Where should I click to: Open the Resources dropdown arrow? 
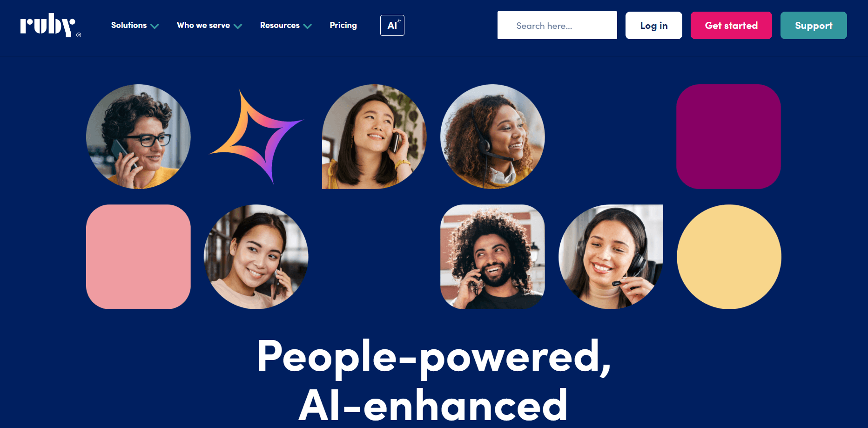[307, 26]
